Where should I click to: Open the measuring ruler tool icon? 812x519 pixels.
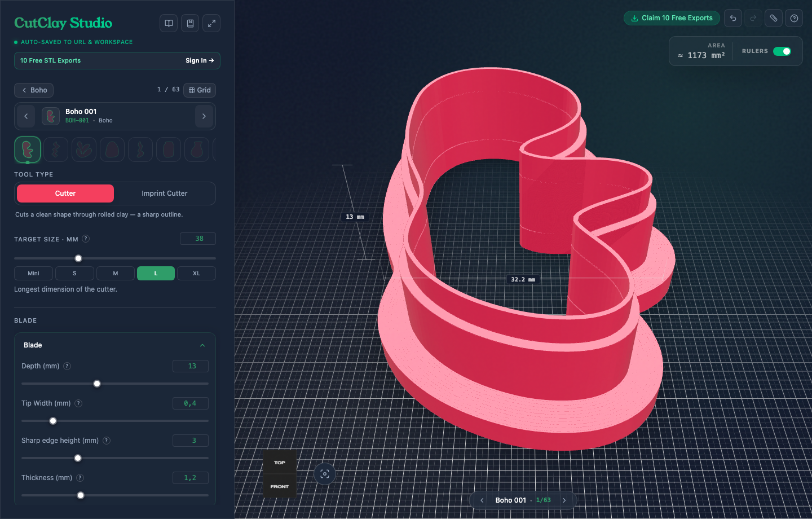pos(774,18)
